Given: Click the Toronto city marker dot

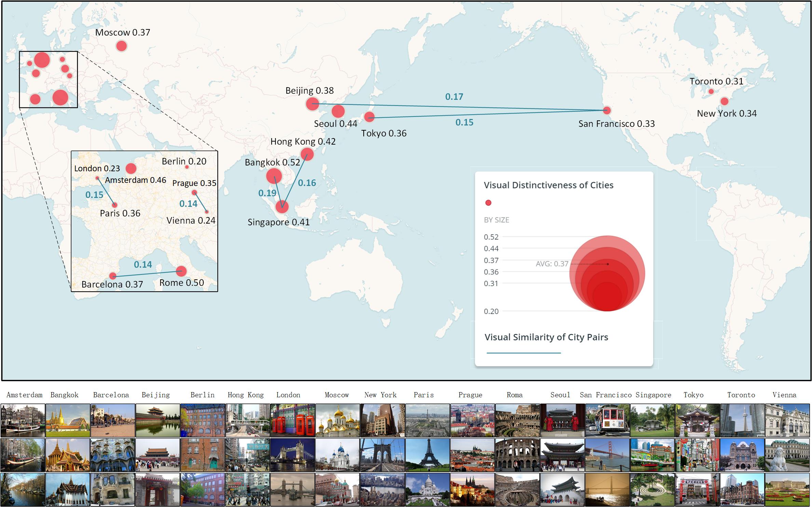Looking at the screenshot, I should coord(711,91).
